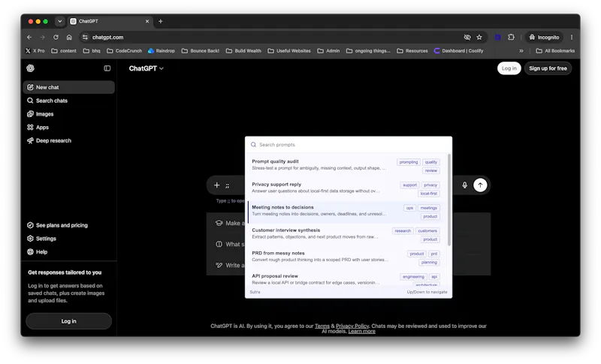Click the site settings icon in address bar
The image size is (601, 364).
[x=85, y=37]
